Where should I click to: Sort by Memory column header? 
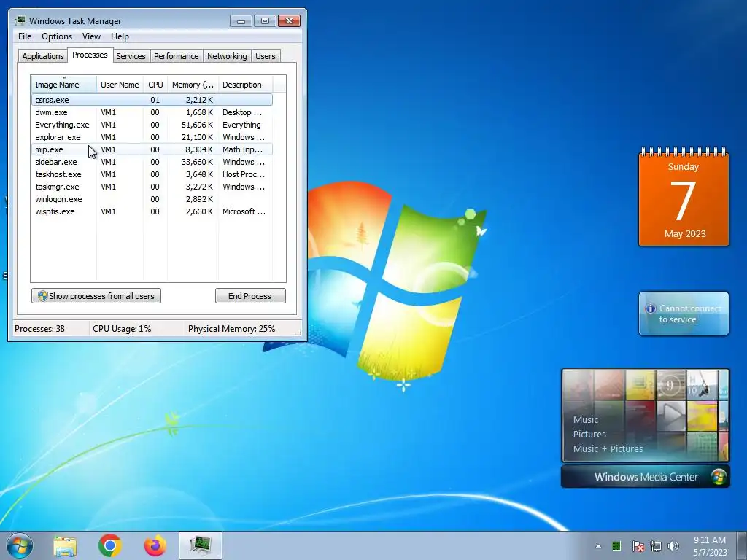pyautogui.click(x=193, y=85)
